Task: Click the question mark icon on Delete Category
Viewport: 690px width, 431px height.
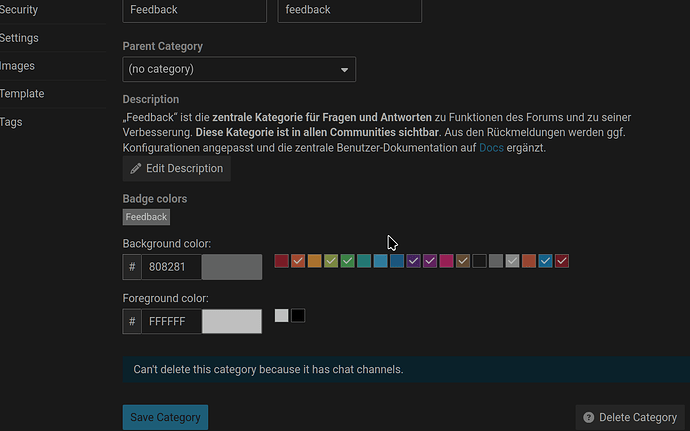Action: pos(588,417)
